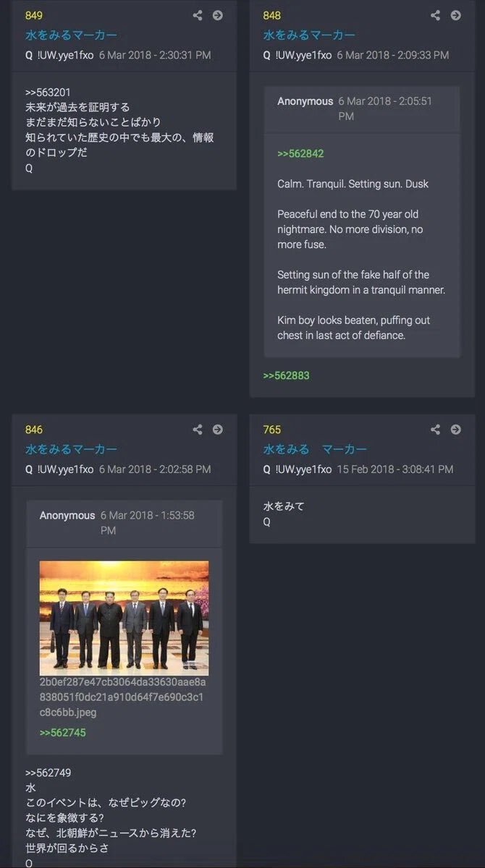Image resolution: width=485 pixels, height=868 pixels.
Task: Click post number 765
Action: (x=272, y=430)
